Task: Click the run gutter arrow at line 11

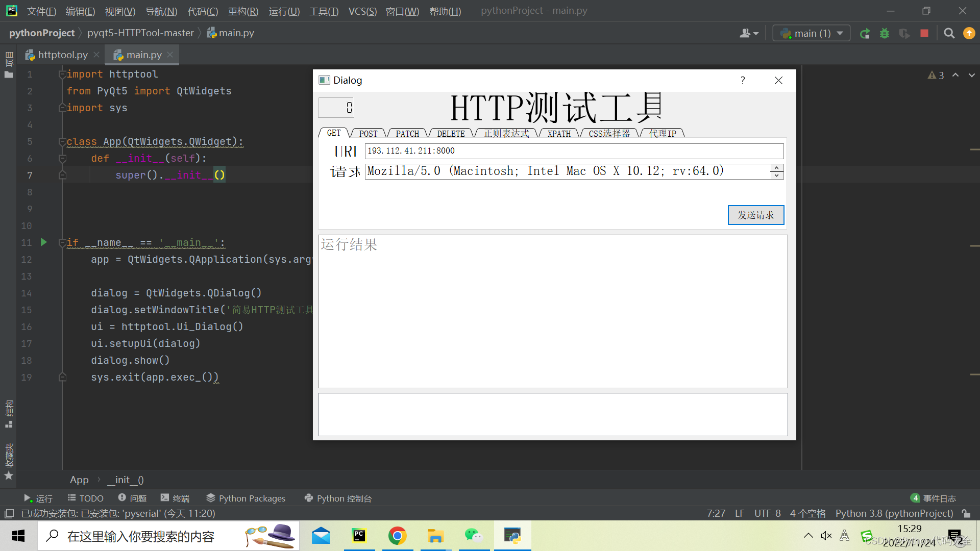Action: 44,242
